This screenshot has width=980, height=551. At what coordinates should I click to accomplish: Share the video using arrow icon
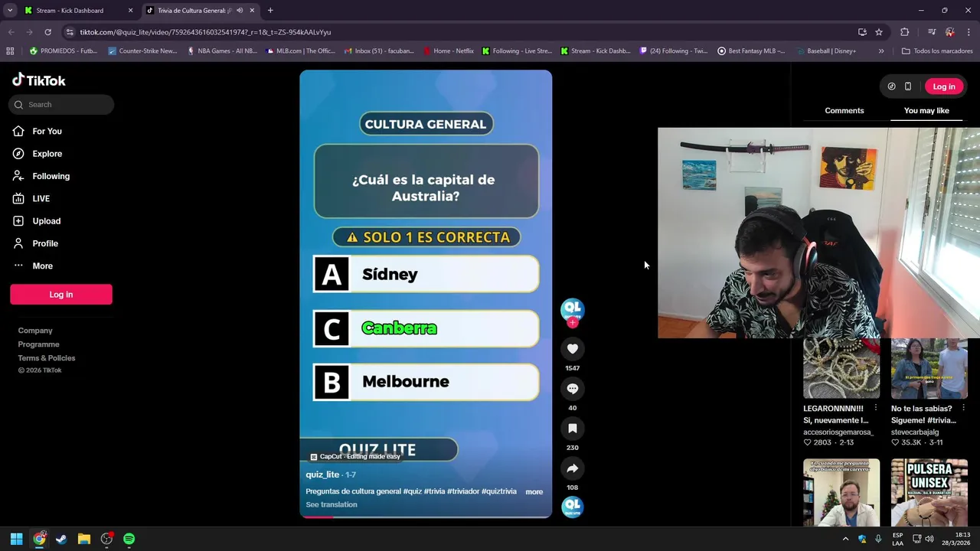572,468
